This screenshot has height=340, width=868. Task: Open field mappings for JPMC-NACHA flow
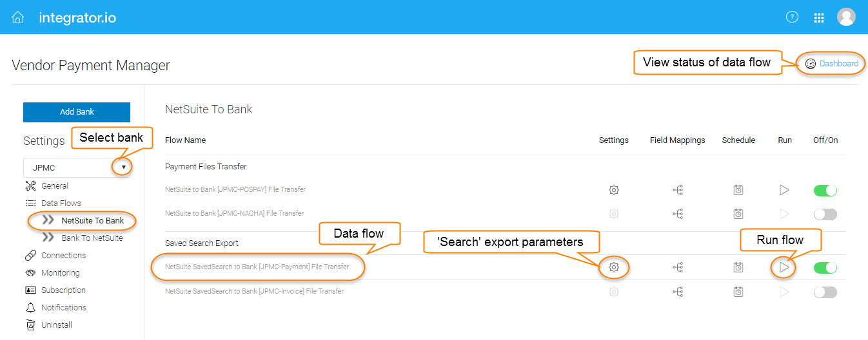click(678, 213)
